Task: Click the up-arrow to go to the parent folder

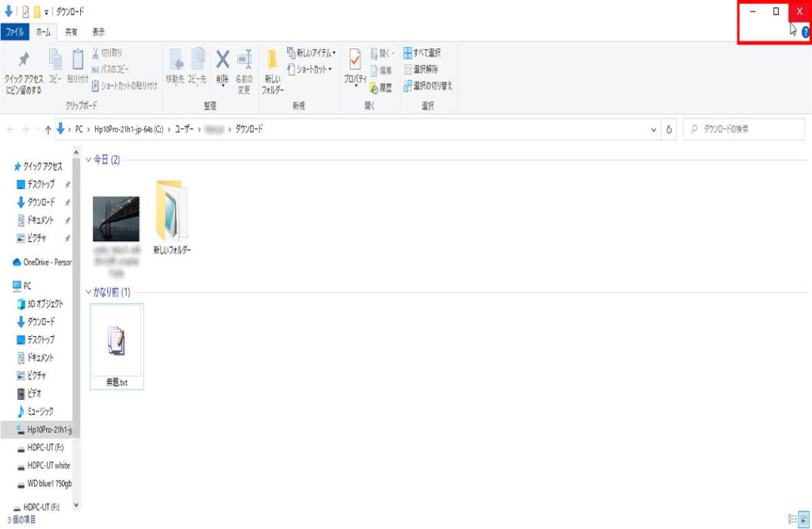Action: (48, 129)
